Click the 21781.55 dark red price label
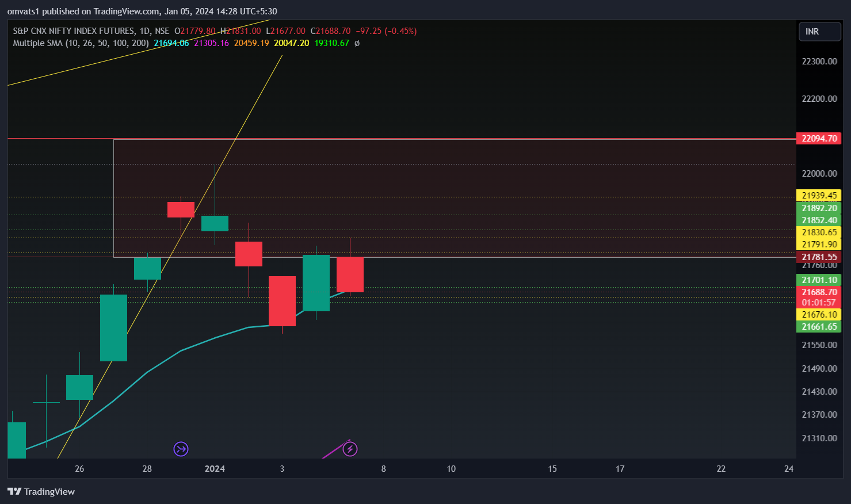This screenshot has height=504, width=851. click(819, 257)
